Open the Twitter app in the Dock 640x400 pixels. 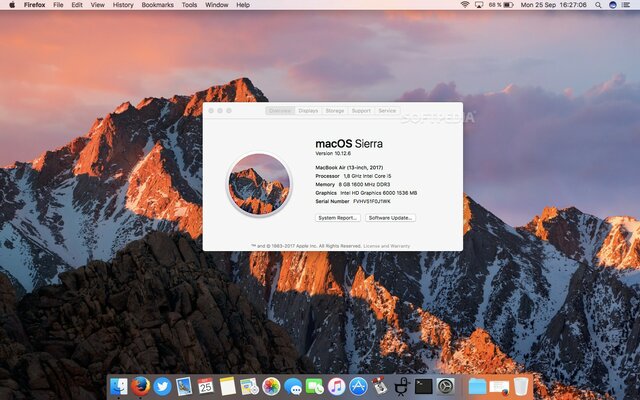(x=162, y=386)
